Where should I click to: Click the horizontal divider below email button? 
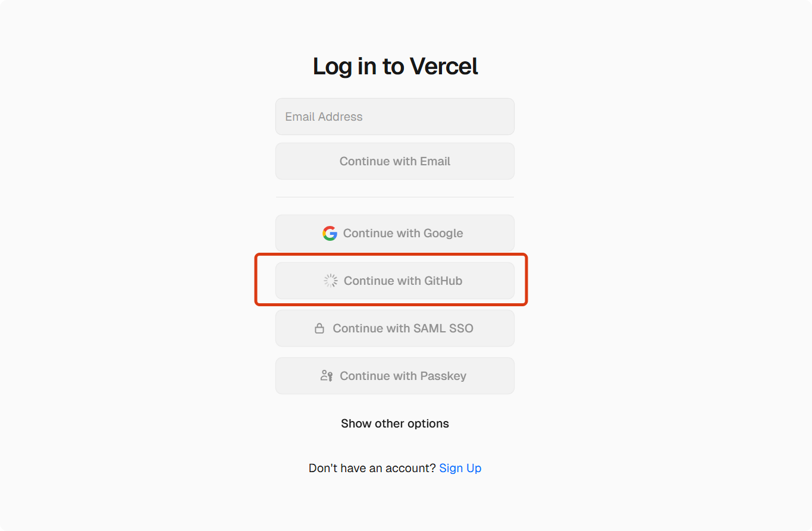[395, 197]
